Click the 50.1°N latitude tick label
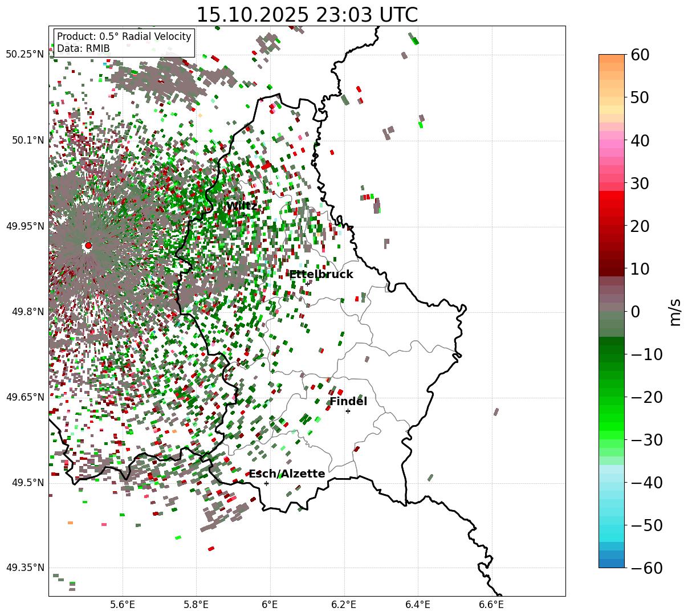 (27, 140)
